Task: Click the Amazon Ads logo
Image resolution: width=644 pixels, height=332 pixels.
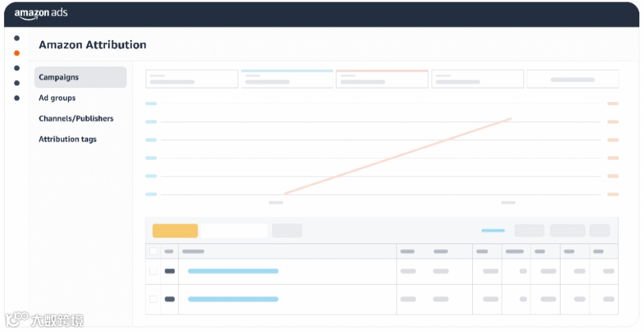Action: pos(41,13)
